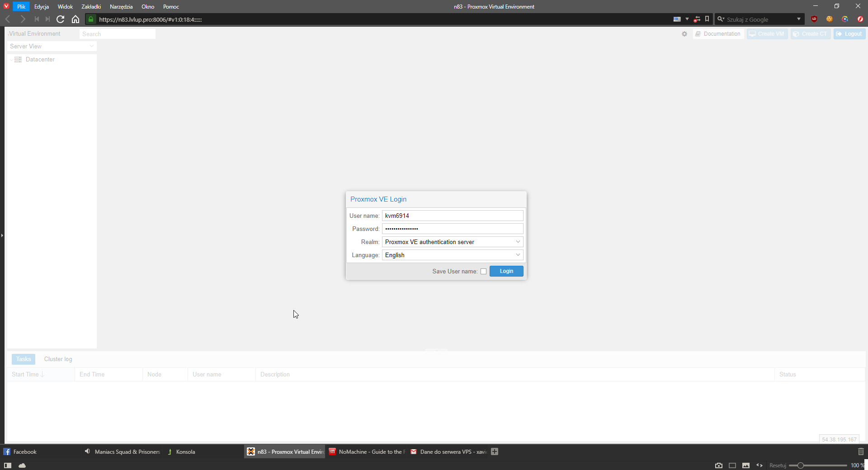Open the uBlock Origin extension icon

(x=814, y=19)
